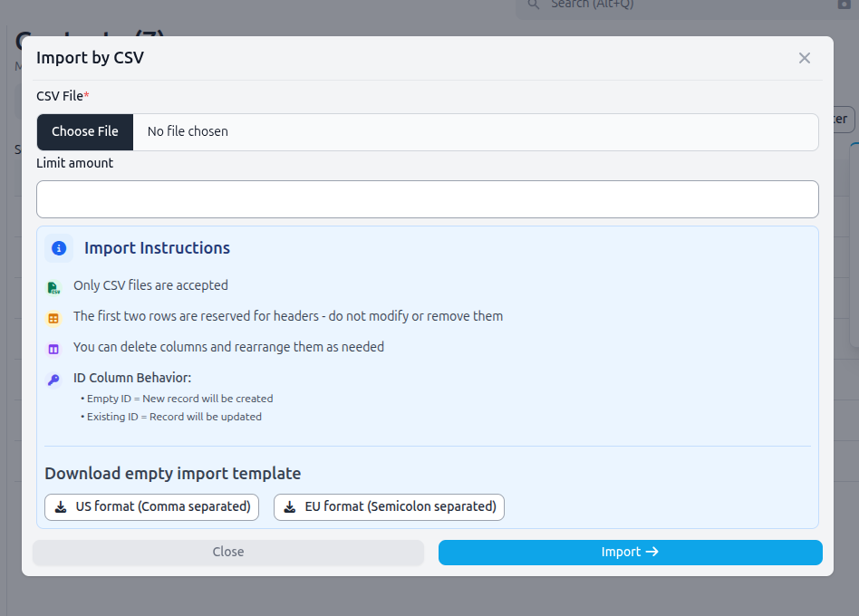This screenshot has width=859, height=616.
Task: Click the download icon on US format button
Action: (61, 506)
